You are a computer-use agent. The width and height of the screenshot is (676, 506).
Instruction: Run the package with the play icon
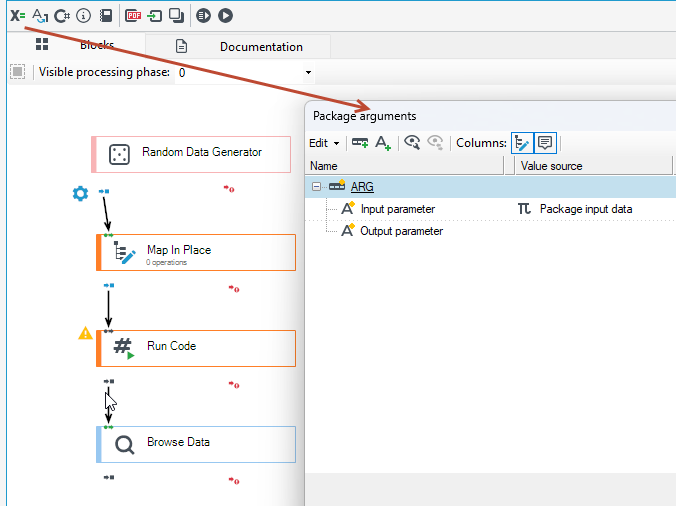click(225, 16)
